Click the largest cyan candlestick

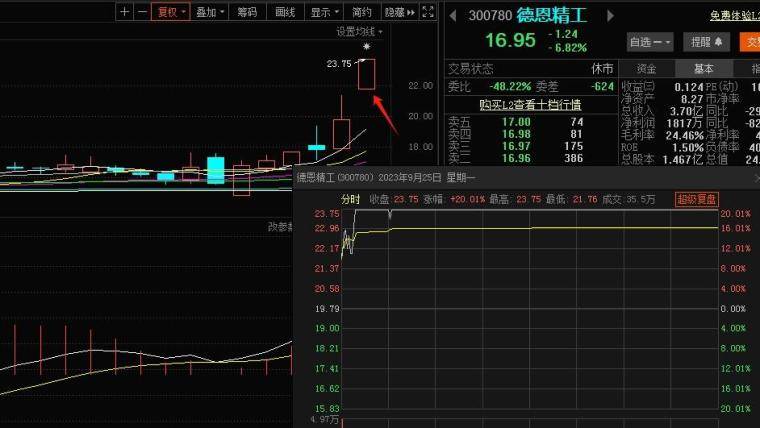point(216,170)
